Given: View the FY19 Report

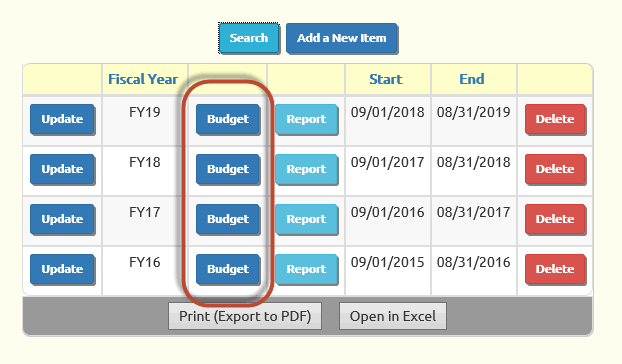Looking at the screenshot, I should 306,119.
